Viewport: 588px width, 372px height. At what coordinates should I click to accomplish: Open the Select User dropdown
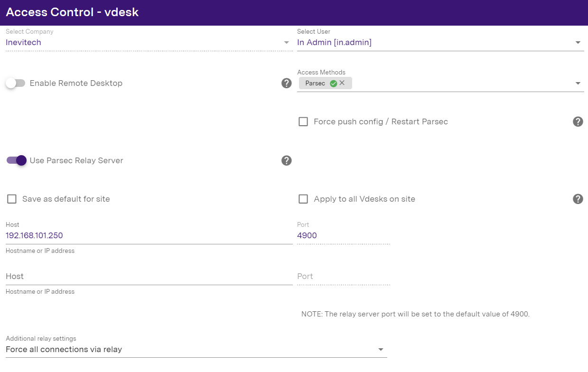pos(439,43)
